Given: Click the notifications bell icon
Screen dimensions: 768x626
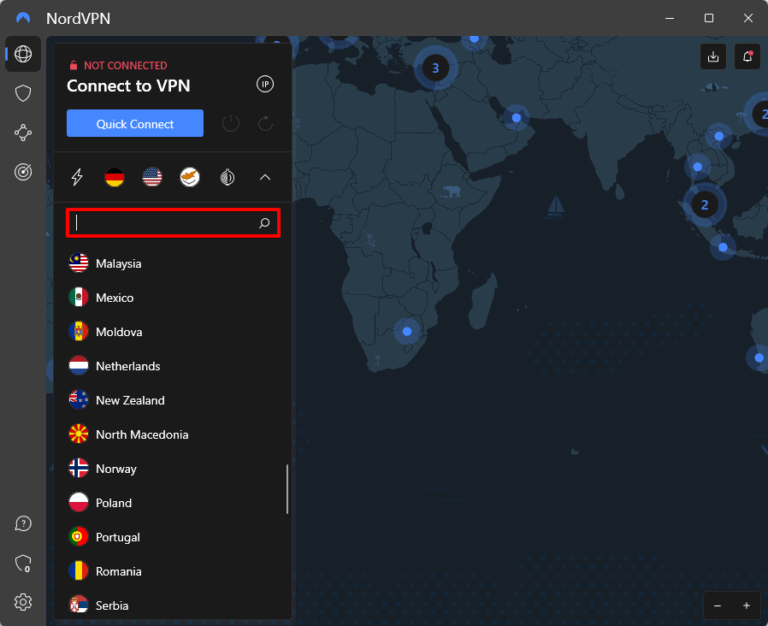Looking at the screenshot, I should (747, 57).
